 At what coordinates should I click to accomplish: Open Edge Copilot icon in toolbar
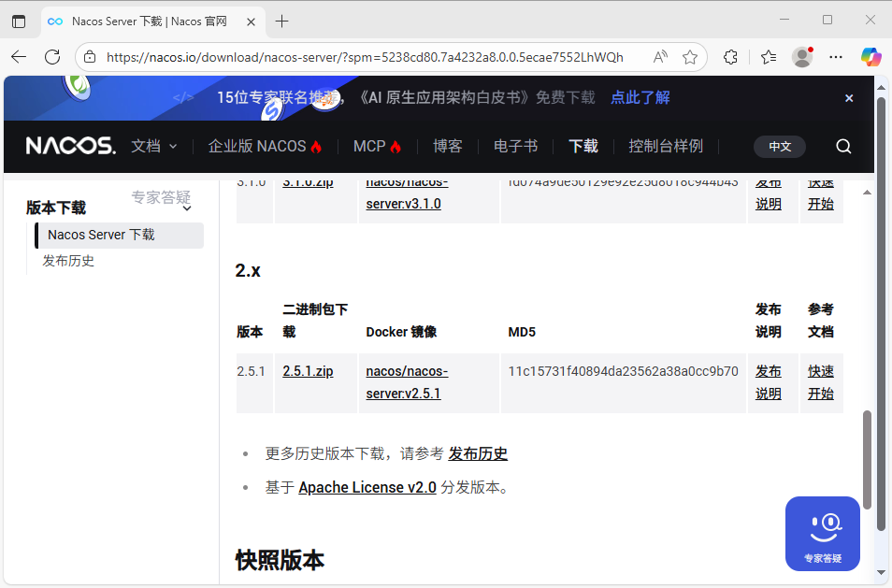[x=870, y=57]
